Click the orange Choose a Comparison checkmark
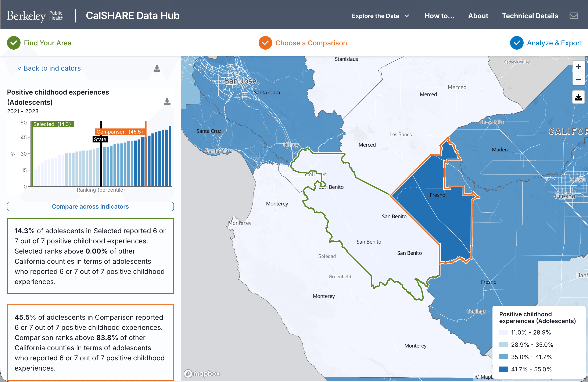Viewport: 588px width, 382px height. [x=265, y=43]
